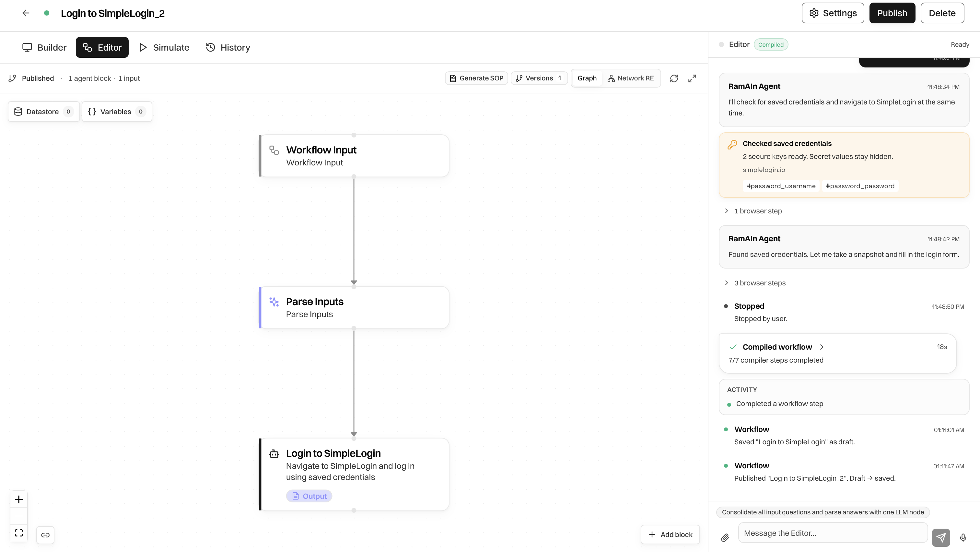This screenshot has width=980, height=552.
Task: Click the Output tag on Login block
Action: (309, 496)
